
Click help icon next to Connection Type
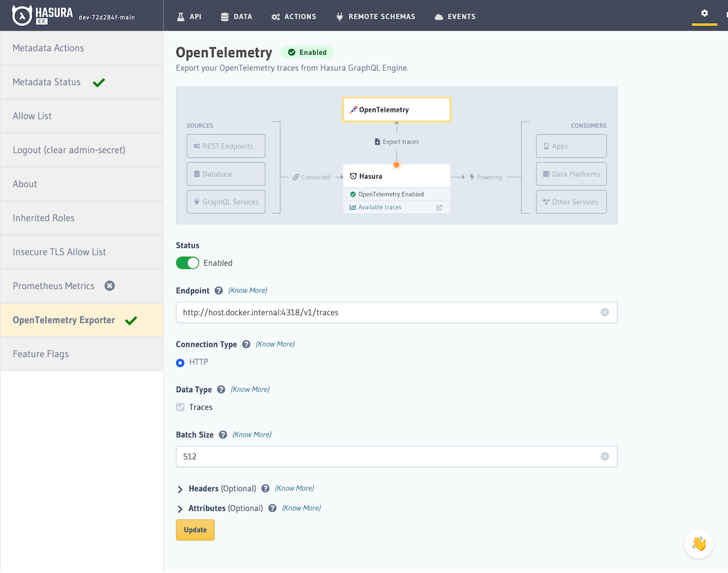(x=246, y=344)
